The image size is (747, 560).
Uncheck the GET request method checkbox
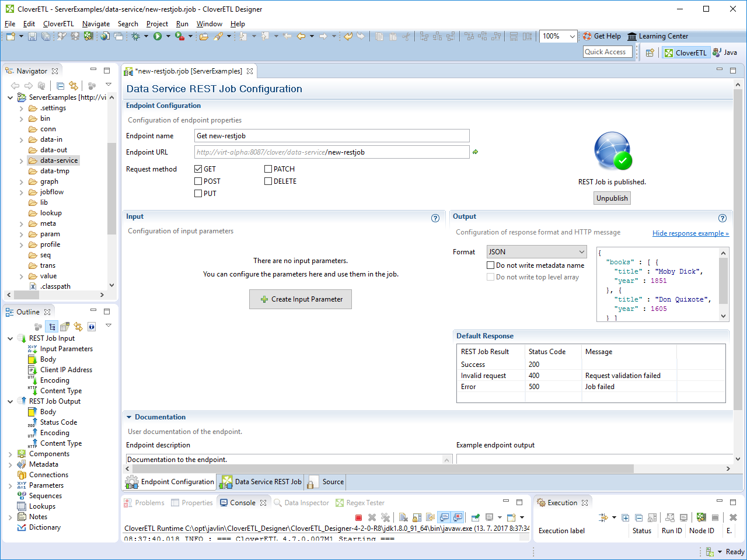(x=198, y=169)
